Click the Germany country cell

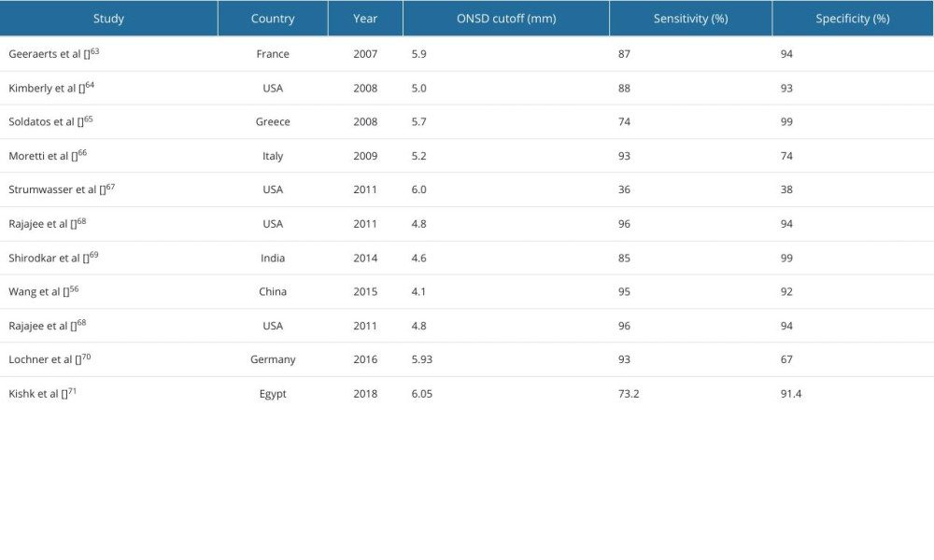[x=273, y=359]
